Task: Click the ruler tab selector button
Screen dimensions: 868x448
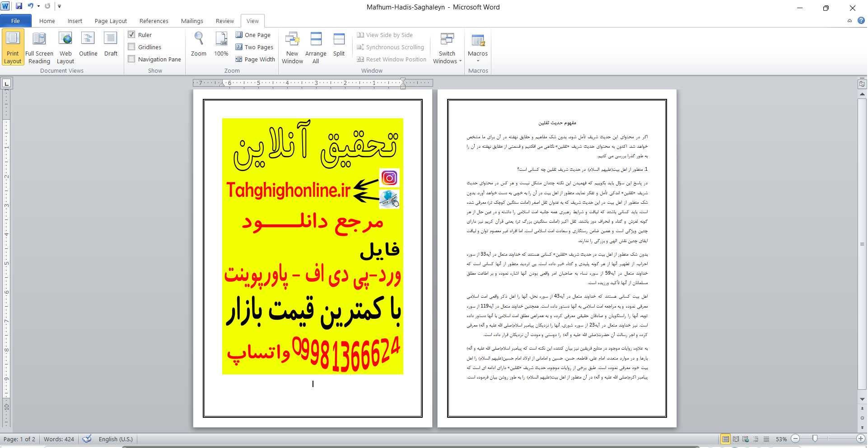Action: click(6, 83)
